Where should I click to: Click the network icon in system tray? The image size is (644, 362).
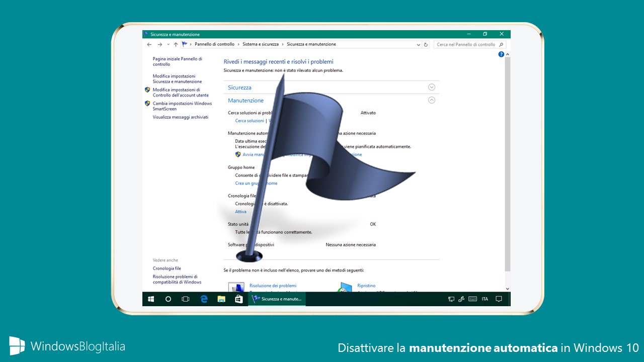click(451, 299)
